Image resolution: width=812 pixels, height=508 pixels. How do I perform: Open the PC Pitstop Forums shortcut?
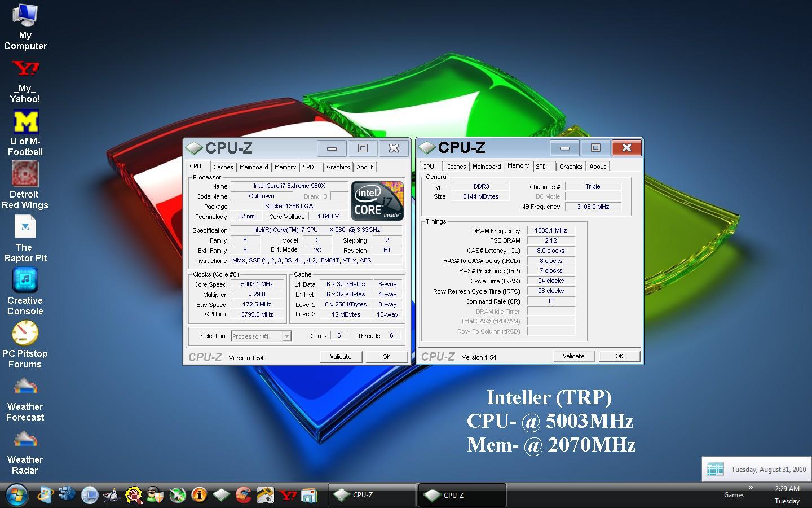click(x=25, y=345)
